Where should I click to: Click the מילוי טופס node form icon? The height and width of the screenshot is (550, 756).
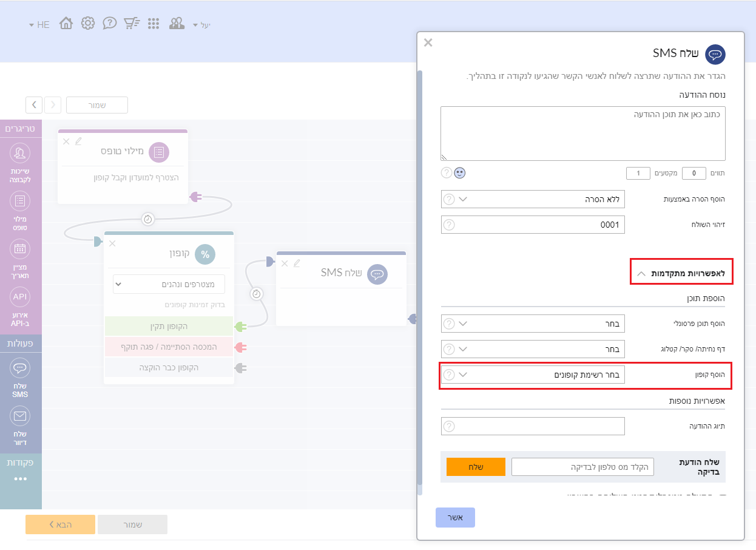coord(159,152)
